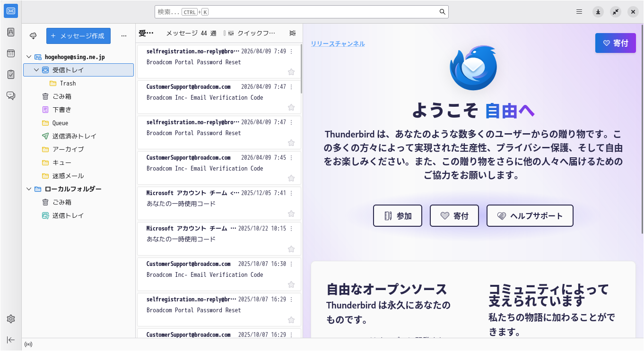The image size is (644, 351).
Task: Open the Chat space
Action: point(11,95)
